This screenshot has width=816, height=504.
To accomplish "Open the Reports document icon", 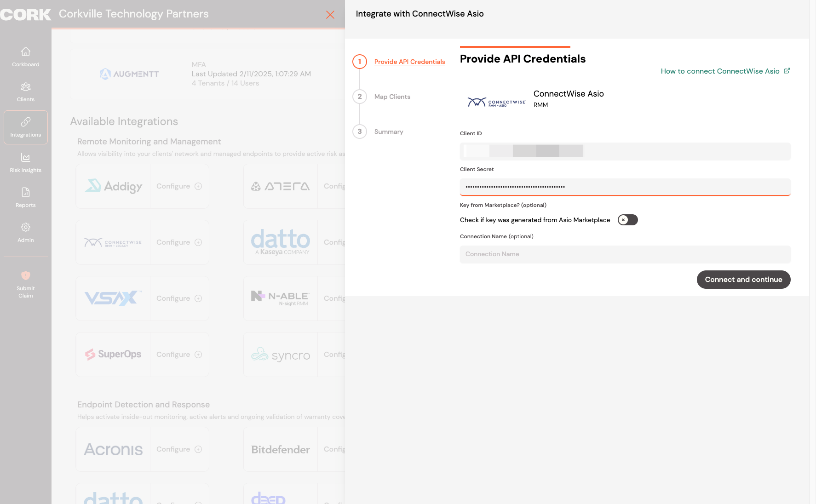I will [26, 192].
